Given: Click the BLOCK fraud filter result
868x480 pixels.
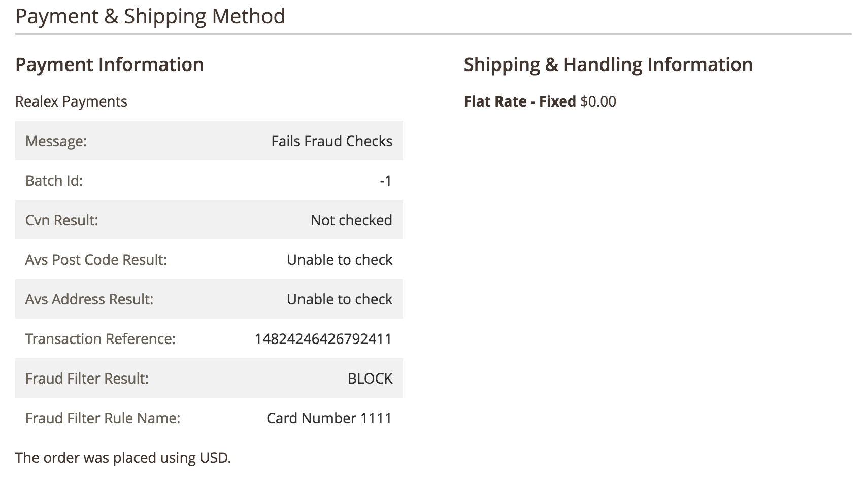Looking at the screenshot, I should click(x=370, y=378).
